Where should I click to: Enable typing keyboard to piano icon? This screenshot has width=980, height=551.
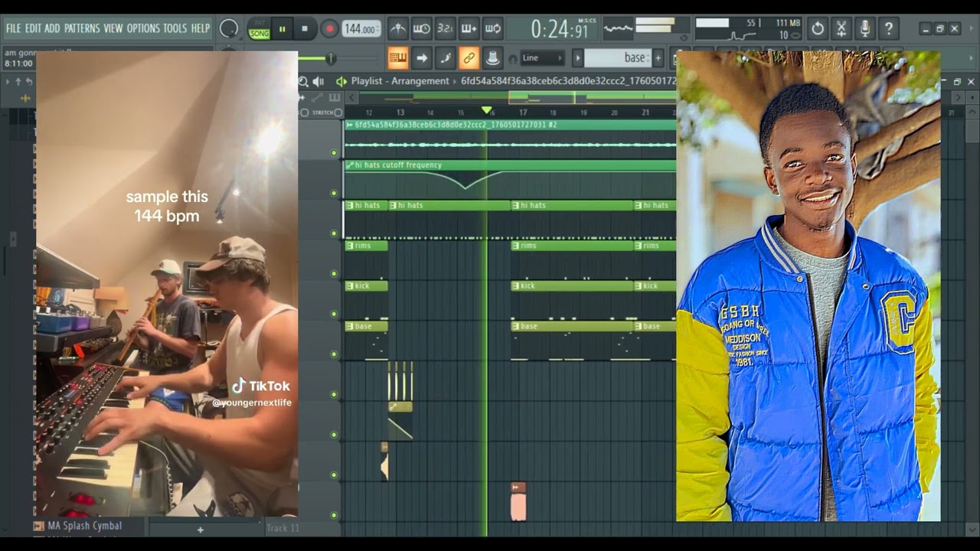coord(397,57)
